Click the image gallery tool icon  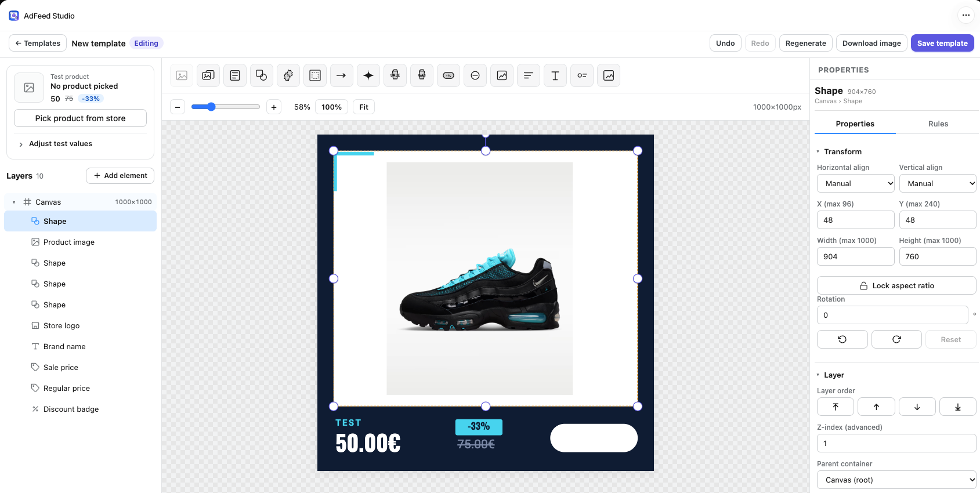208,75
